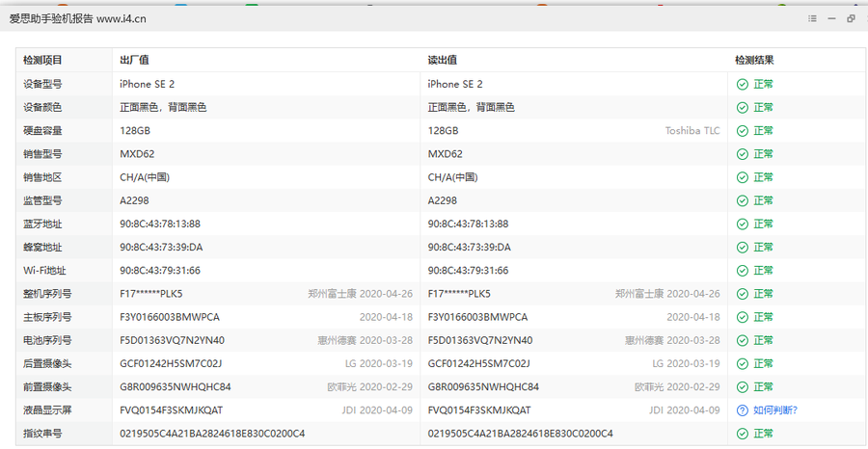Click the green checkmark icon for 指纹串号
The image size is (868, 449).
(742, 434)
